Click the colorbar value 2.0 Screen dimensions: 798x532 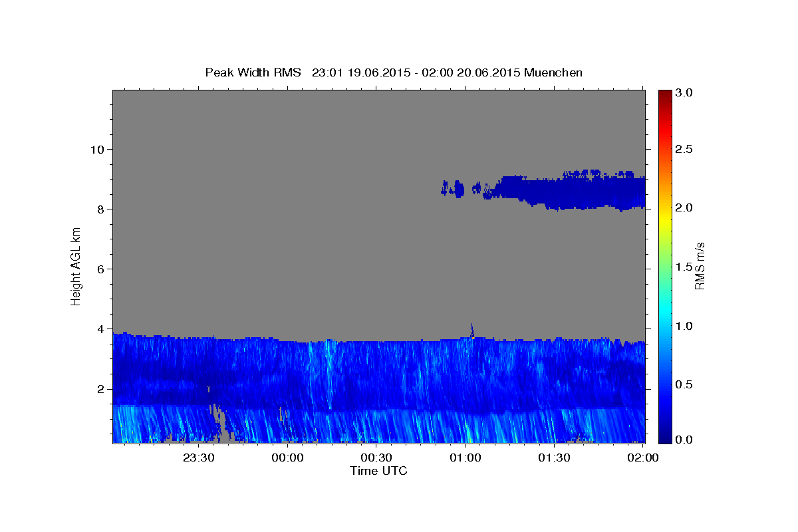[684, 207]
